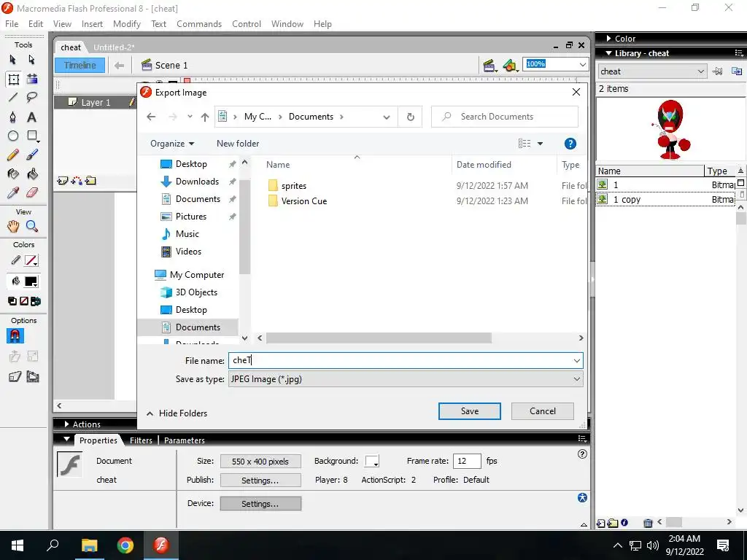Switch to the Filters tab

[x=141, y=440]
